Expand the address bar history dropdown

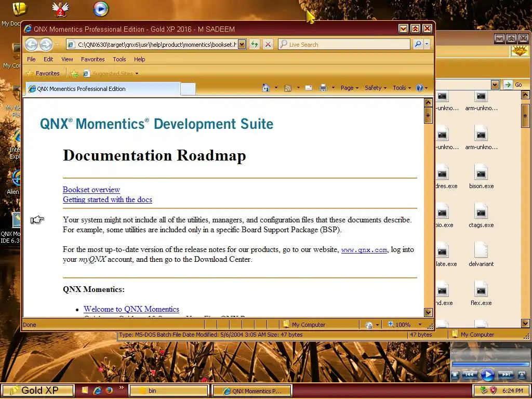coord(242,45)
